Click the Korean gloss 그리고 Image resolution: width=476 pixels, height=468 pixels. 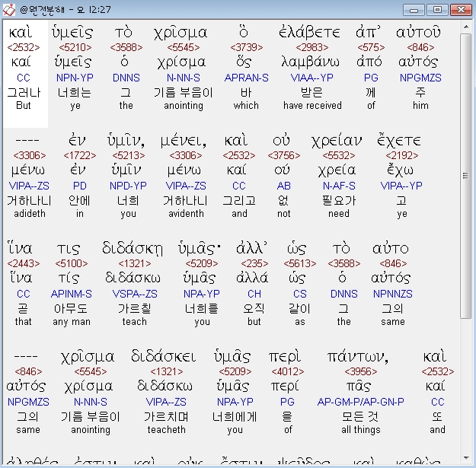pyautogui.click(x=239, y=200)
